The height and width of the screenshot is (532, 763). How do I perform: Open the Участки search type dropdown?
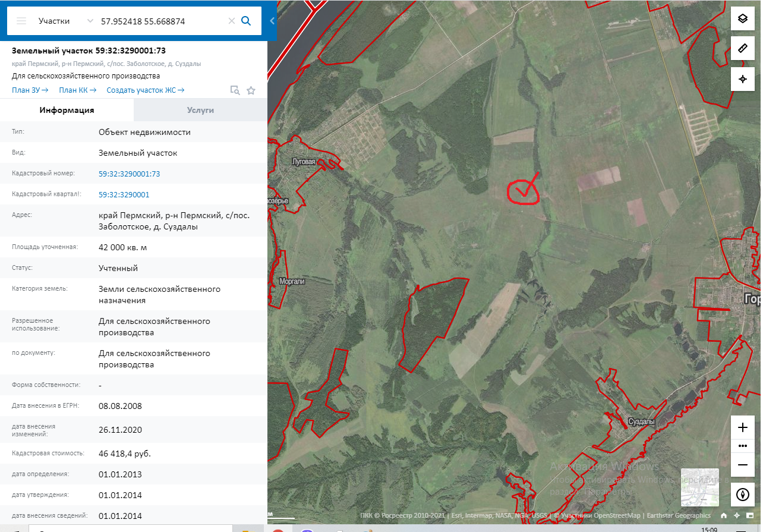tap(65, 21)
